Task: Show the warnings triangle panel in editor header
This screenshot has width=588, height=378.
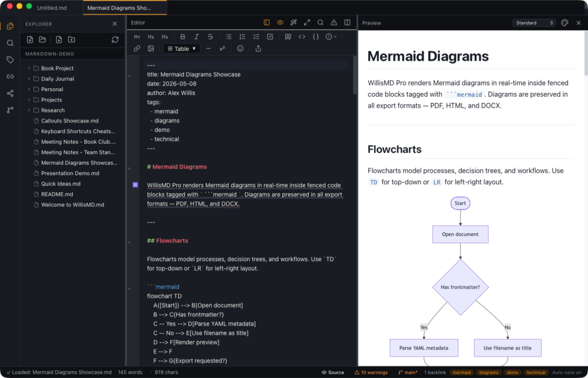Action: coord(334,23)
